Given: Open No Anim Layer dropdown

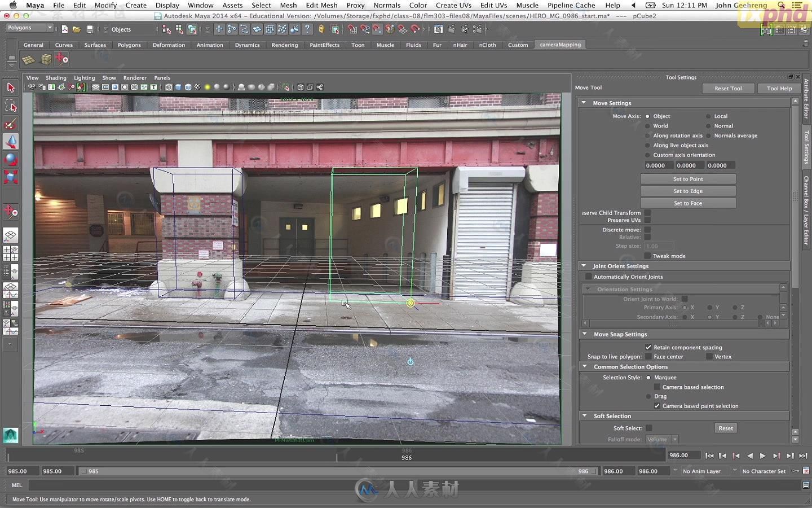Looking at the screenshot, I should (701, 471).
